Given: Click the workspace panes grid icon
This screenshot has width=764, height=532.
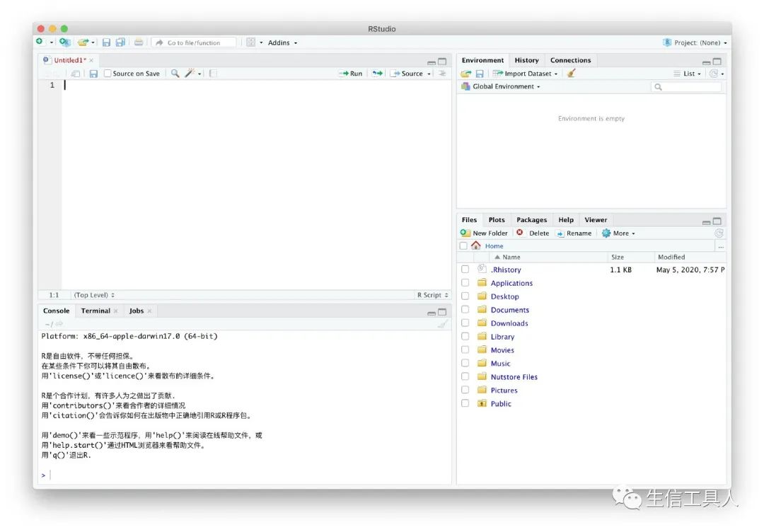Looking at the screenshot, I should 251,42.
